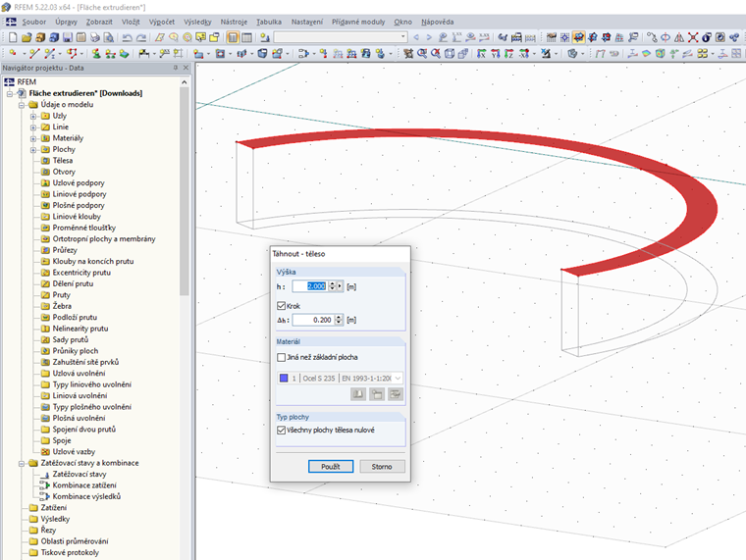Select 'Kombinace zatížení' tree item
The height and width of the screenshot is (560, 746).
[x=84, y=485]
